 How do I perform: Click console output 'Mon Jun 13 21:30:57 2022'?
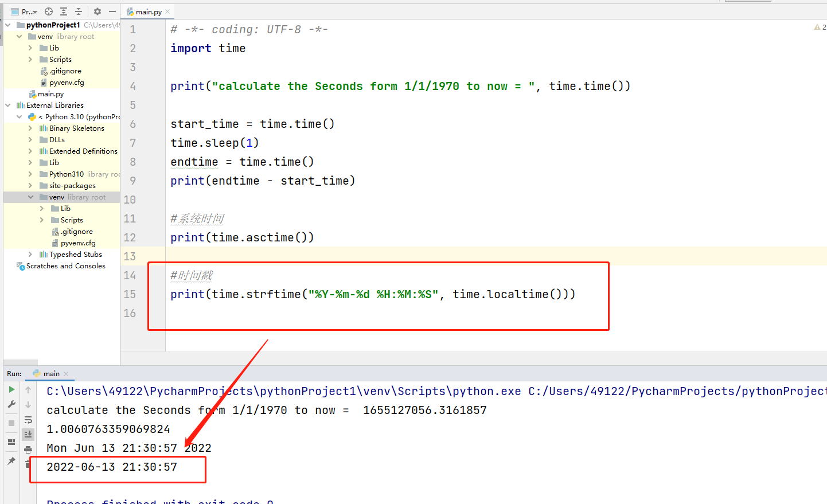(129, 448)
